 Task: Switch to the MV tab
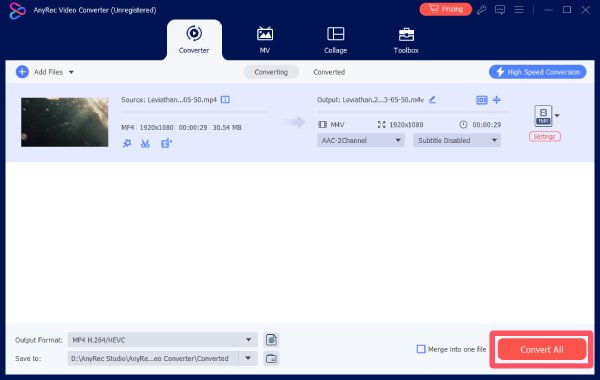[x=265, y=40]
